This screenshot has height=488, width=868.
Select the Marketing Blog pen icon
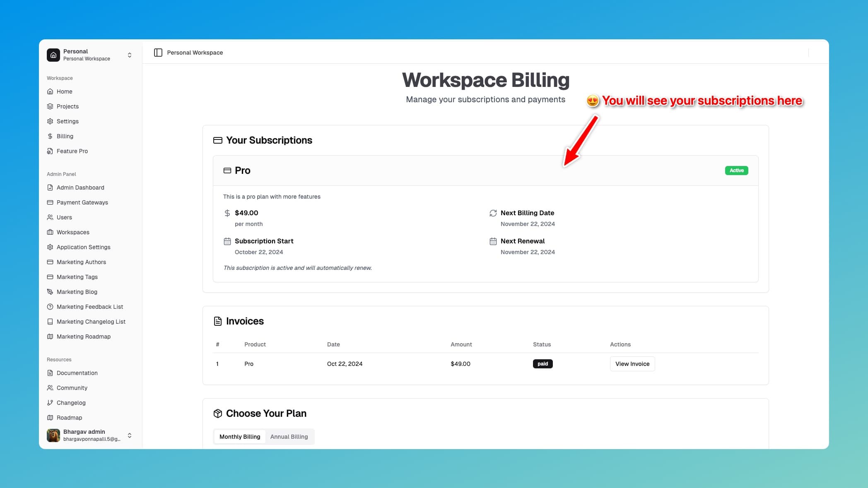[x=50, y=292]
